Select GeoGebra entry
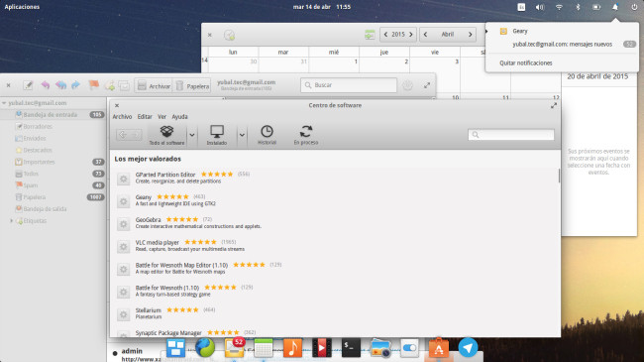 coord(335,223)
